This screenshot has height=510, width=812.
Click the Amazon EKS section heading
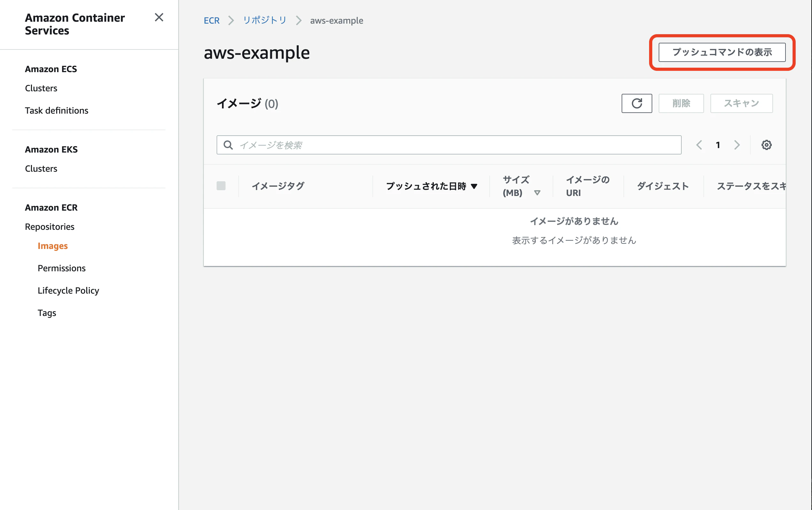(51, 149)
